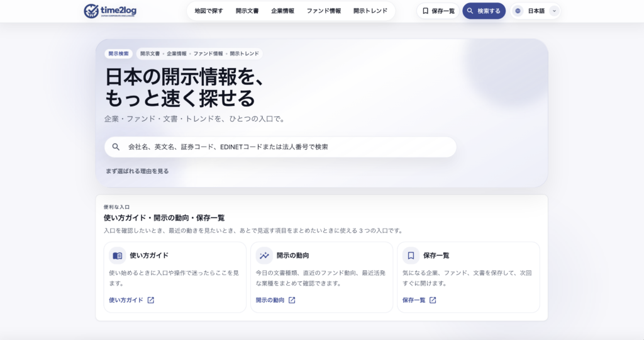The image size is (644, 340).
Task: Click the time2log logo
Action: click(x=110, y=11)
